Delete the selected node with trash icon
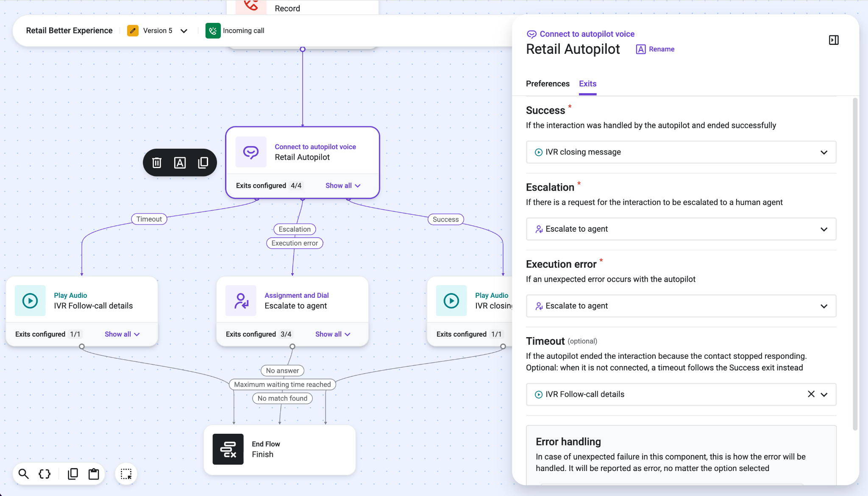The width and height of the screenshot is (868, 496). pos(157,163)
